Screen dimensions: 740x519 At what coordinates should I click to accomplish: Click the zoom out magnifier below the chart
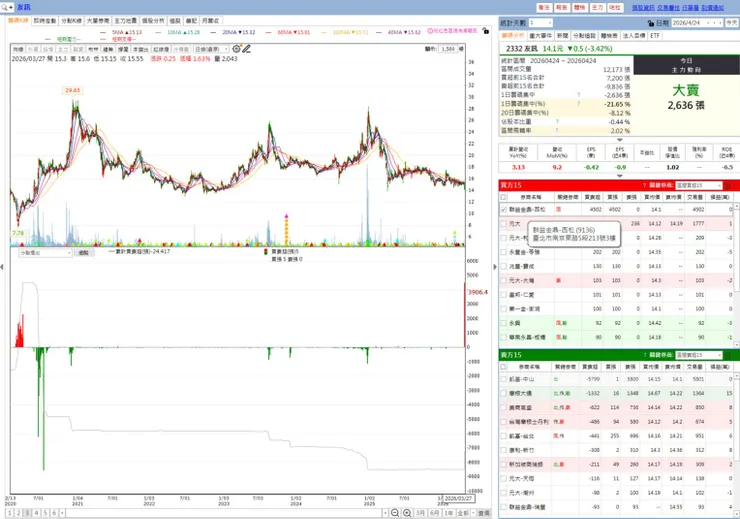[x=395, y=513]
